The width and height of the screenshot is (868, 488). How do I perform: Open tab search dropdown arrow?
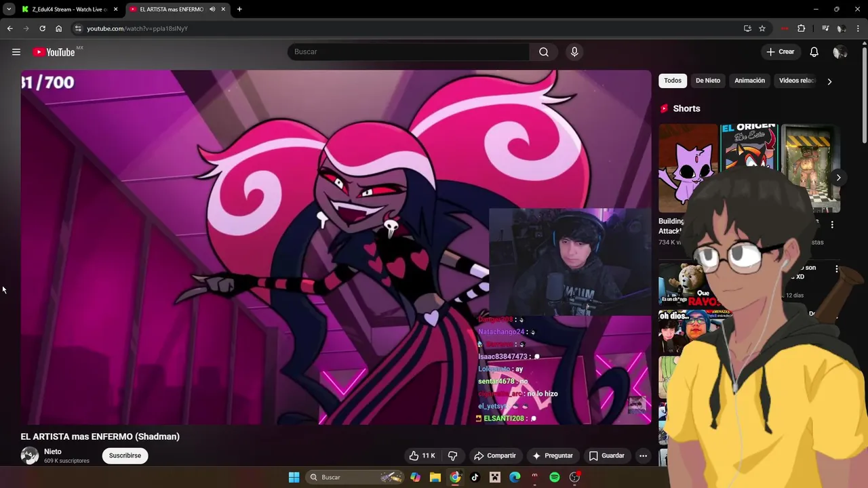point(9,9)
